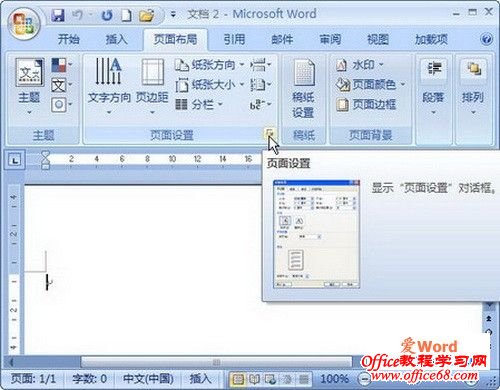Save document via quick access icon
Screen dimensions: 500x390
(58, 15)
